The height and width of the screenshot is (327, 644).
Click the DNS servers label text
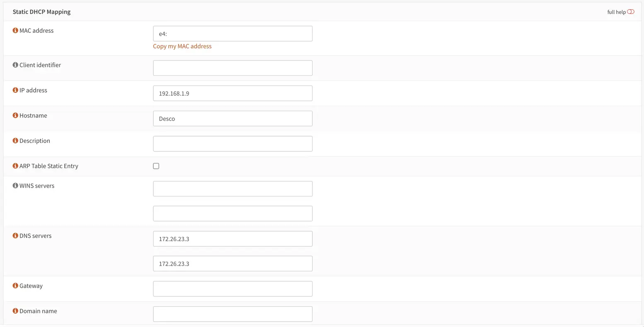(x=36, y=236)
